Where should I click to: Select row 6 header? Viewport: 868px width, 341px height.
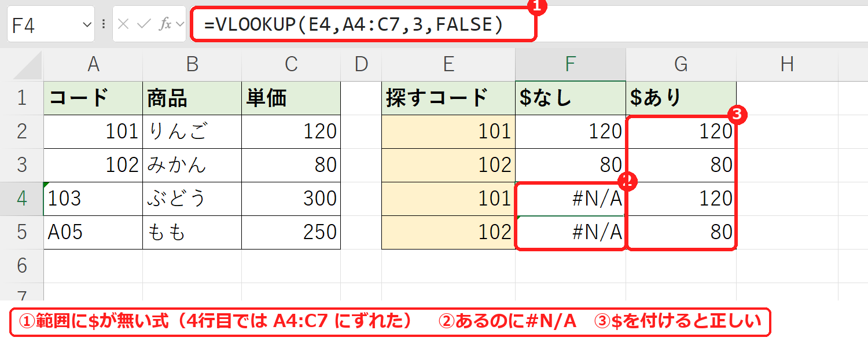pyautogui.click(x=22, y=266)
